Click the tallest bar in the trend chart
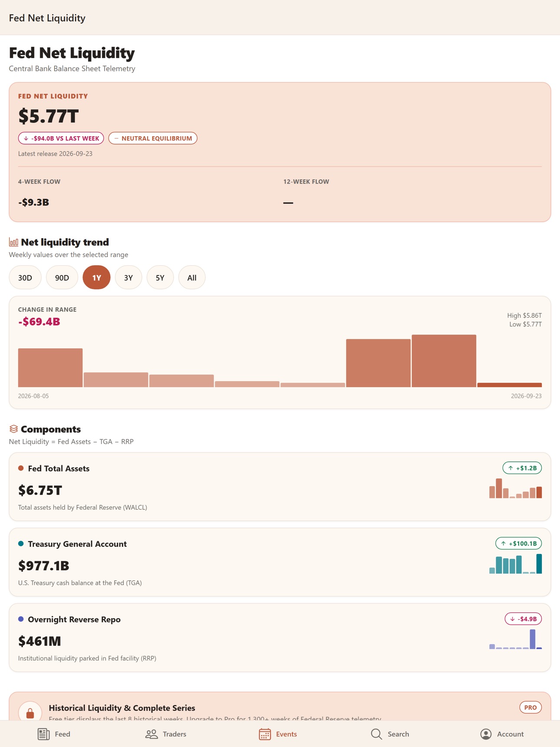 click(444, 361)
